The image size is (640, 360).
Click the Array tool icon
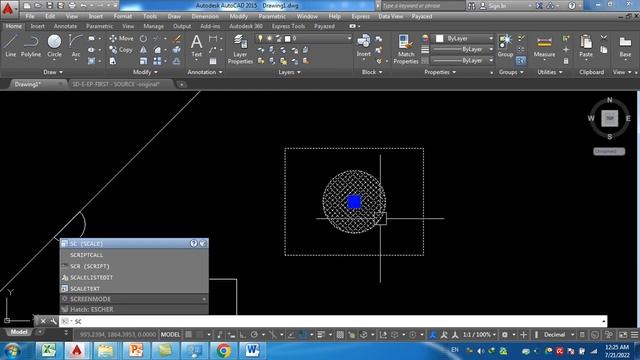[158, 61]
